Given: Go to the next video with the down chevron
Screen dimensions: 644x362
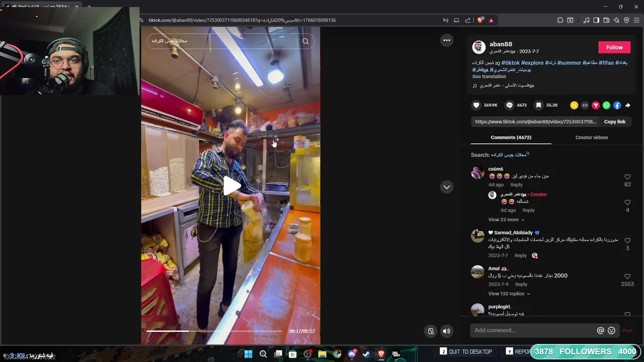Looking at the screenshot, I should coord(446,187).
